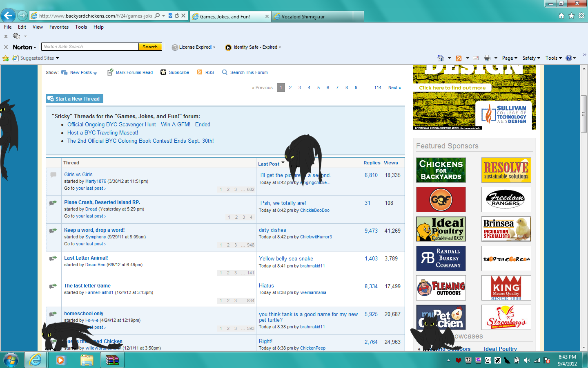Click the Home icon in command bar
Screen dimensions: 588x368
[x=440, y=58]
